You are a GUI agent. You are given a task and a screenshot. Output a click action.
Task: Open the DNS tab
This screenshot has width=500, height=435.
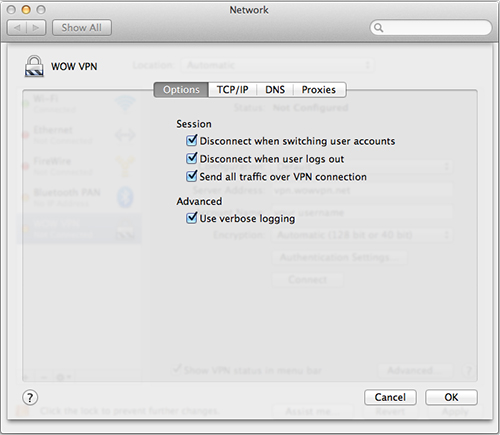click(275, 90)
